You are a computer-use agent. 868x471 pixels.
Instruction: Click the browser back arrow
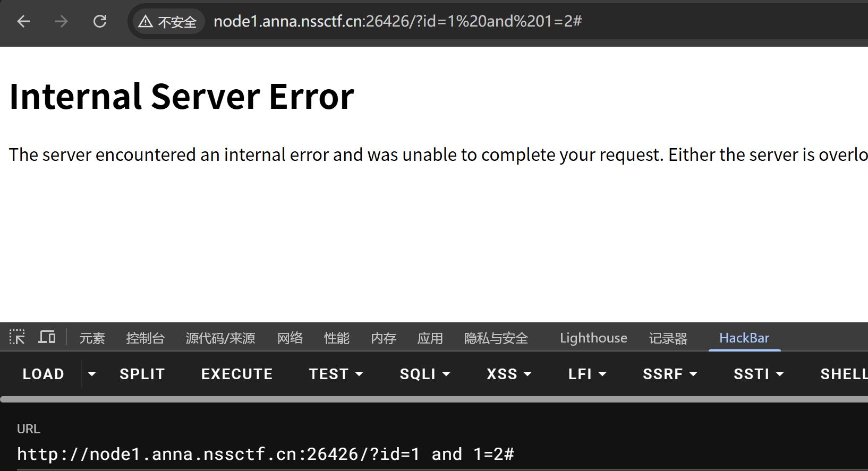coord(23,21)
